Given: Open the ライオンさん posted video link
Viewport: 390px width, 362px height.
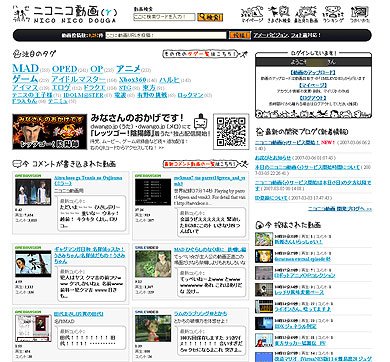Looking at the screenshot, I should coord(303,309).
